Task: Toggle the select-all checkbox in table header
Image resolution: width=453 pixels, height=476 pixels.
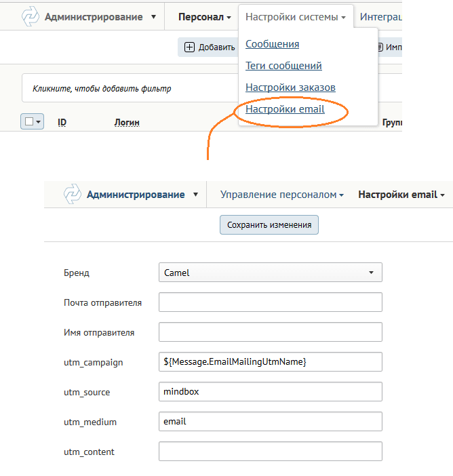Action: click(29, 121)
